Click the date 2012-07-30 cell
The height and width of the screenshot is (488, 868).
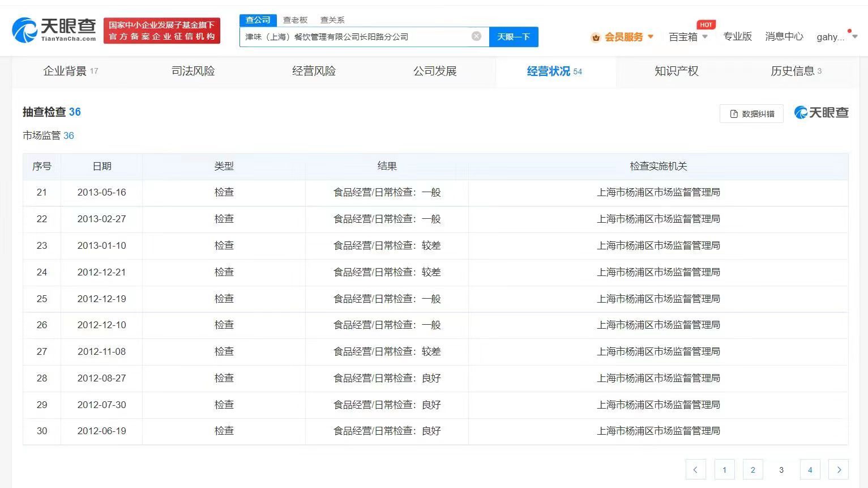point(102,405)
